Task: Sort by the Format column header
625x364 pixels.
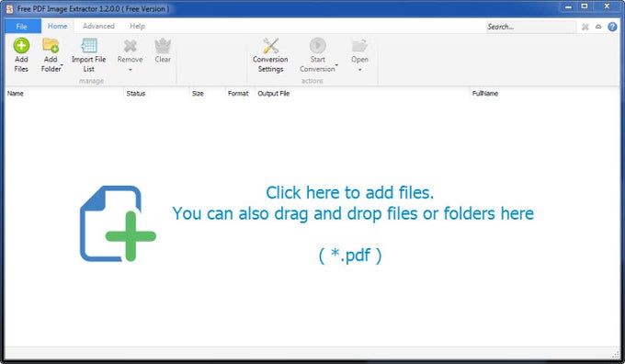Action: (x=240, y=93)
